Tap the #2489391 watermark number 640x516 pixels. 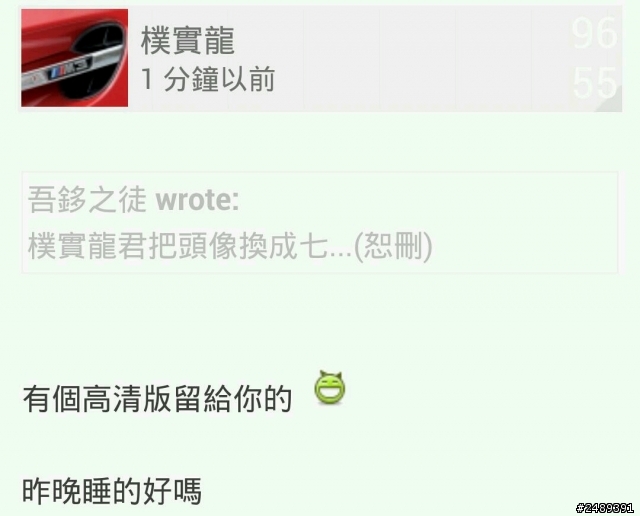pos(605,508)
